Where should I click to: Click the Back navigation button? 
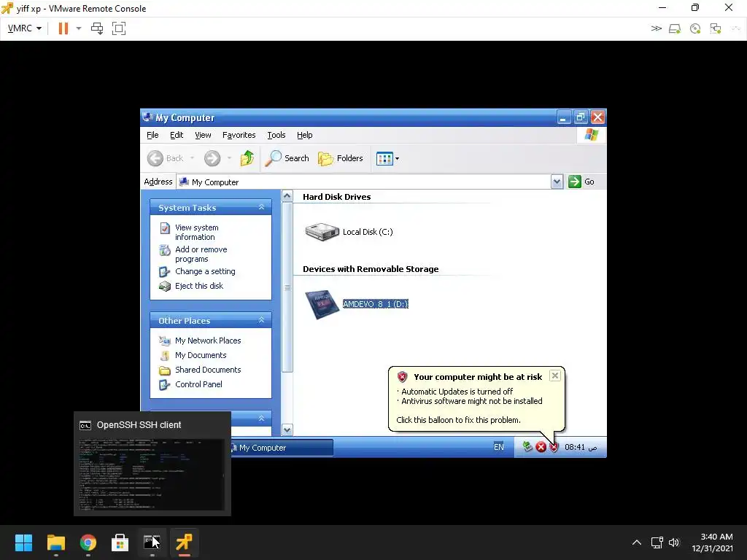[x=166, y=158]
